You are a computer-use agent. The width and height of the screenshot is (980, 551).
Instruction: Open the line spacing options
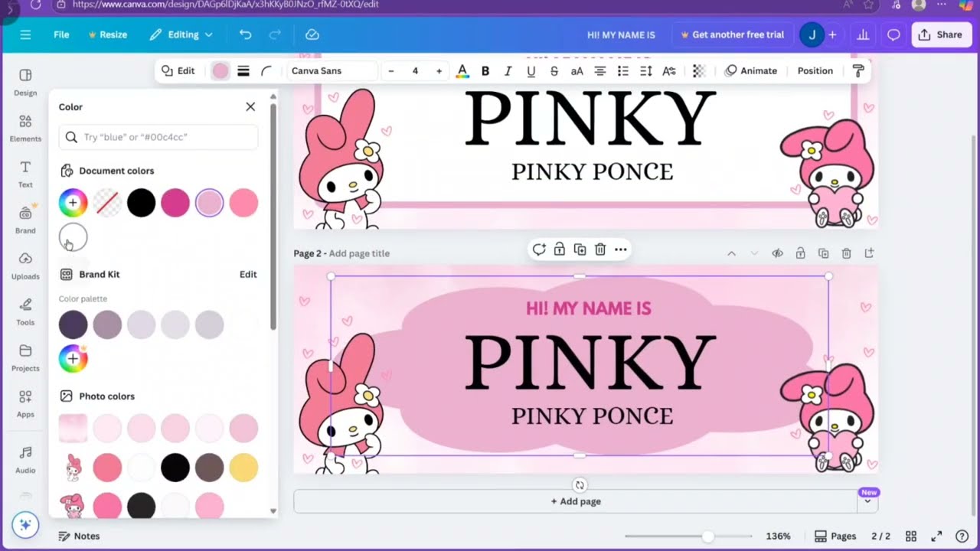[x=645, y=70]
